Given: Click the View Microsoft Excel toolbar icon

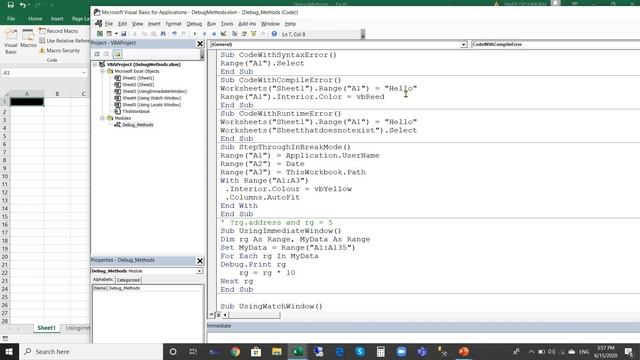Looking at the screenshot, I should [100, 34].
